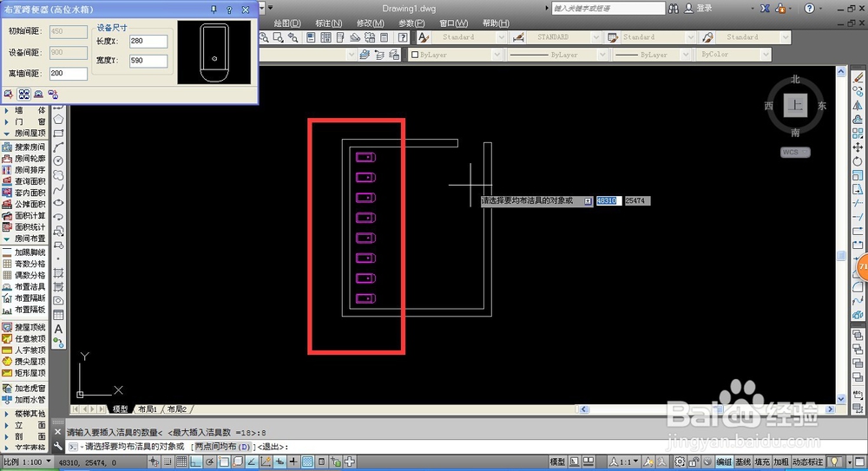This screenshot has height=471, width=868.
Task: Click the 长度X input field
Action: [x=148, y=41]
